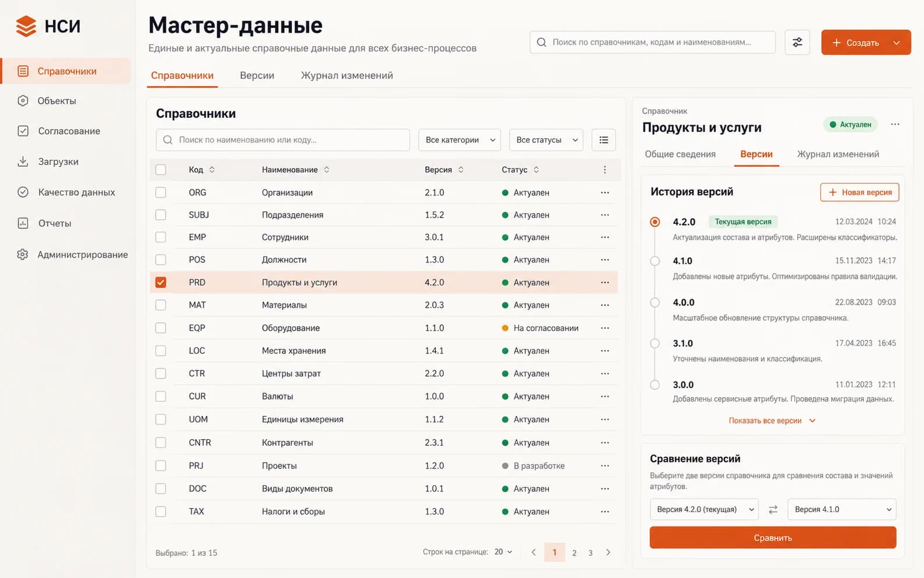
Task: Click the НСИ logo
Action: pyautogui.click(x=48, y=26)
